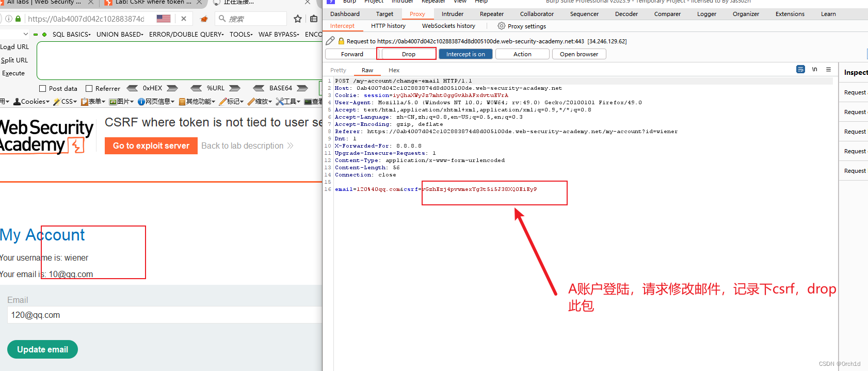Screen dimensions: 868x371
Task: Enable the Referrer checkbox
Action: coord(89,89)
